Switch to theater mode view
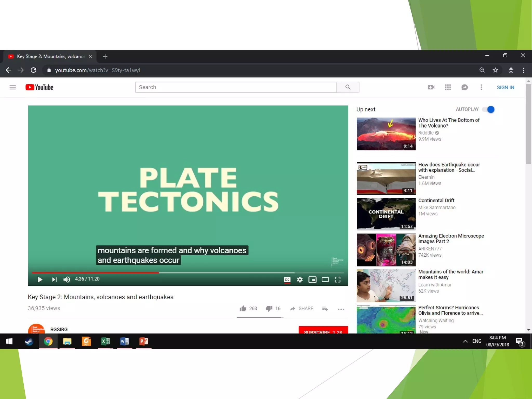Viewport: 532px width, 399px height. [x=325, y=280]
